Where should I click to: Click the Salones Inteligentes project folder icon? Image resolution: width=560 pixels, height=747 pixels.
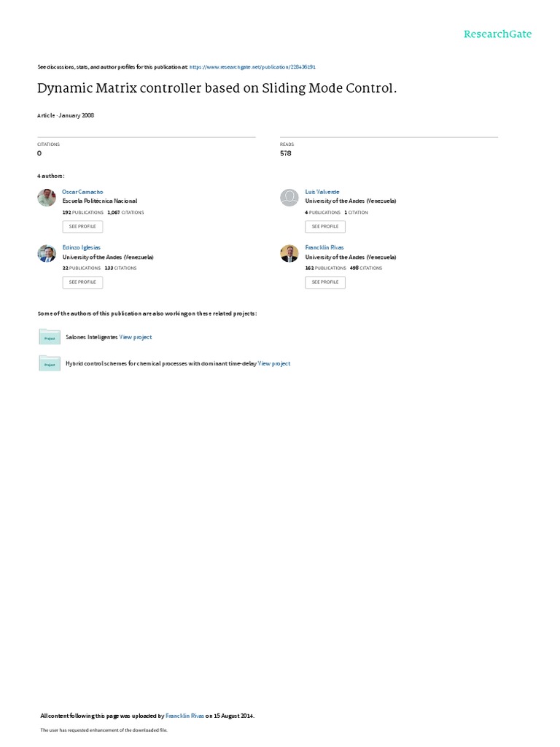click(50, 337)
